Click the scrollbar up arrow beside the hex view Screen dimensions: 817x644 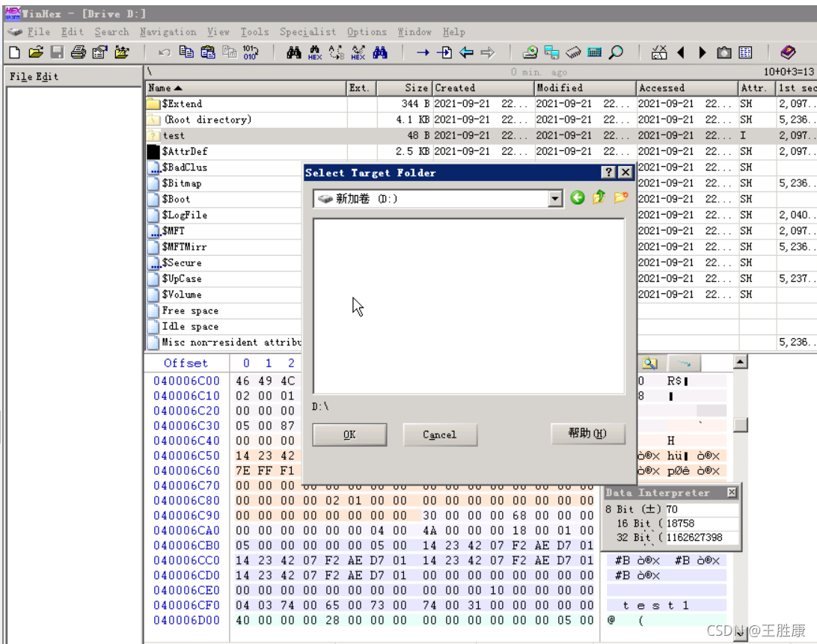[x=741, y=361]
